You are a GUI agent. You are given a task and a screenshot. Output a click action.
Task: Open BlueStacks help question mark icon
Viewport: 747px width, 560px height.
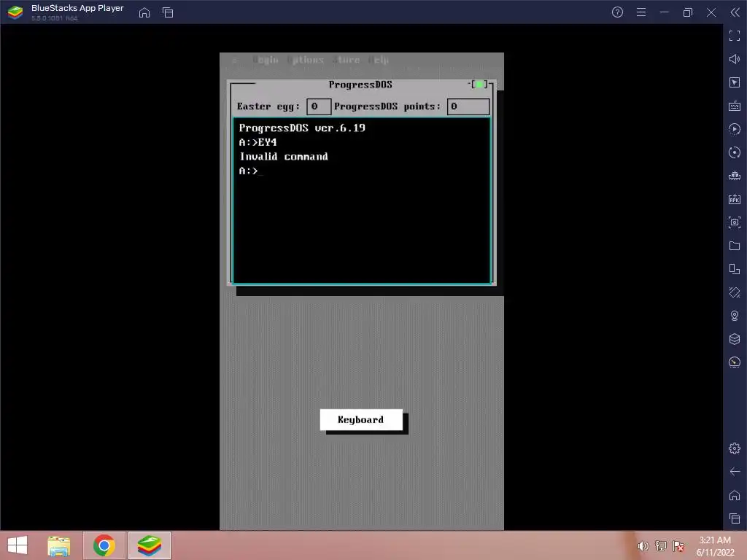[x=617, y=12]
